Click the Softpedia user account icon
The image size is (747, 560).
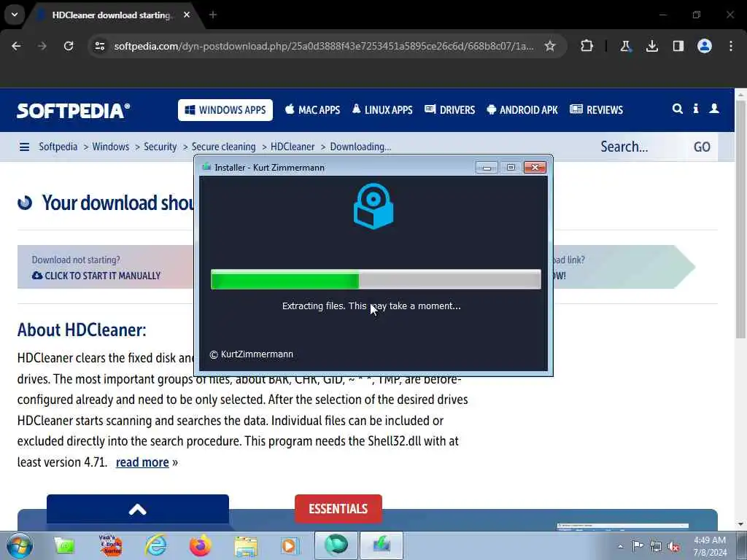click(714, 109)
